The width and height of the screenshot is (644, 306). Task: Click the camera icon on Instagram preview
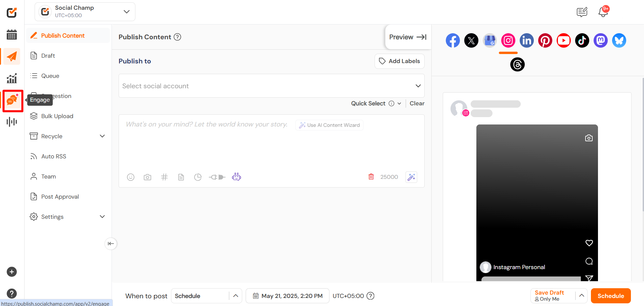pyautogui.click(x=589, y=138)
